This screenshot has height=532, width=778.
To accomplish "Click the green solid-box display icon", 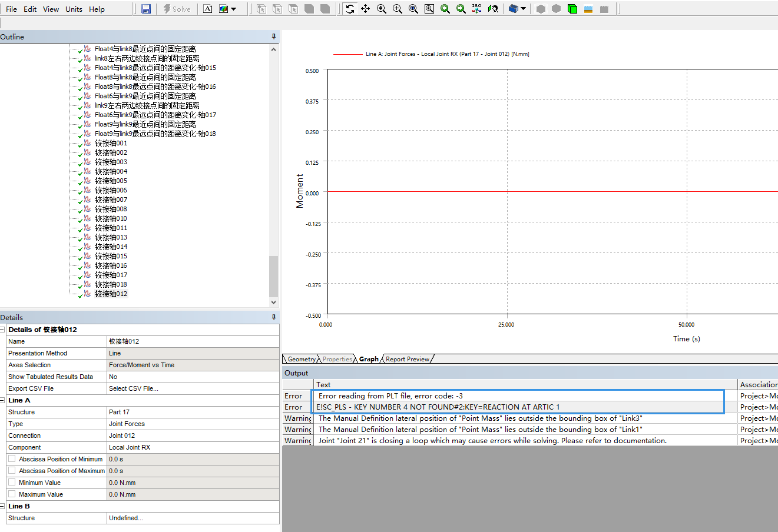I will click(572, 9).
